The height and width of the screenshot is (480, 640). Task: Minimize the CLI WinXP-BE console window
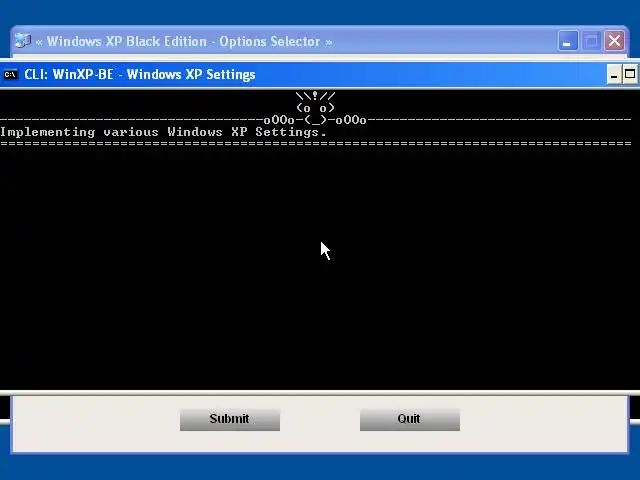pyautogui.click(x=614, y=75)
